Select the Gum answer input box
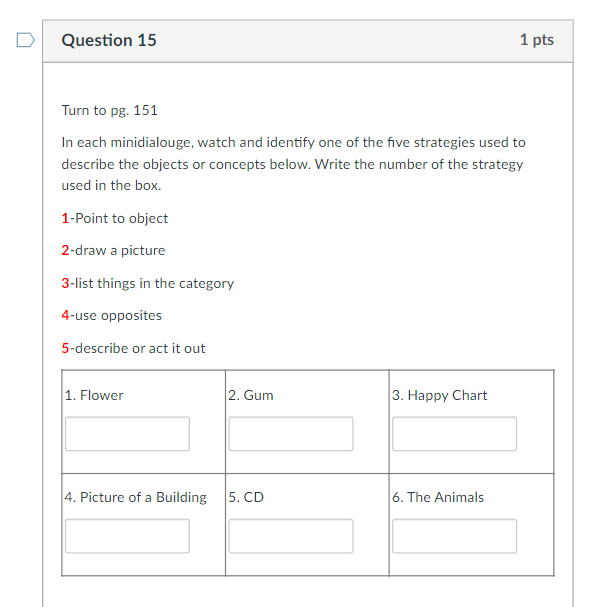Image resolution: width=607 pixels, height=607 pixels. pyautogui.click(x=291, y=434)
